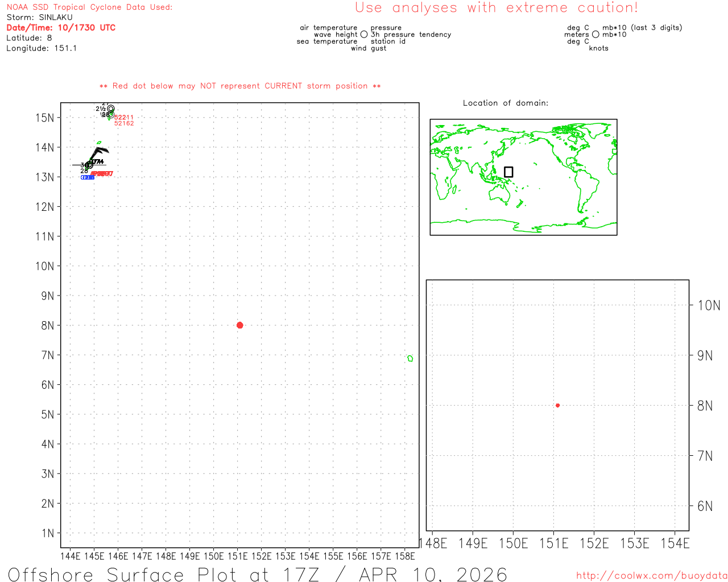This screenshot has height=582, width=728.
Task: Click the 'Location of domain:' label
Action: pos(506,103)
